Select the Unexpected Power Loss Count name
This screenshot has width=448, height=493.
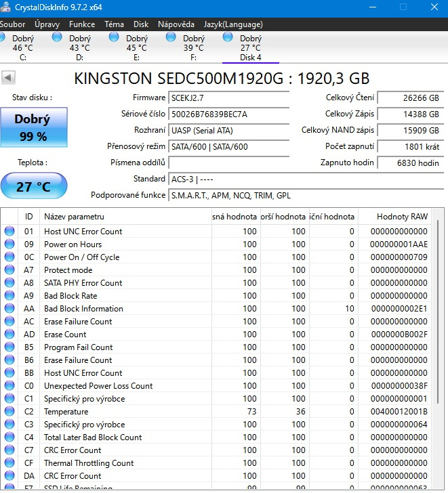[x=98, y=386]
